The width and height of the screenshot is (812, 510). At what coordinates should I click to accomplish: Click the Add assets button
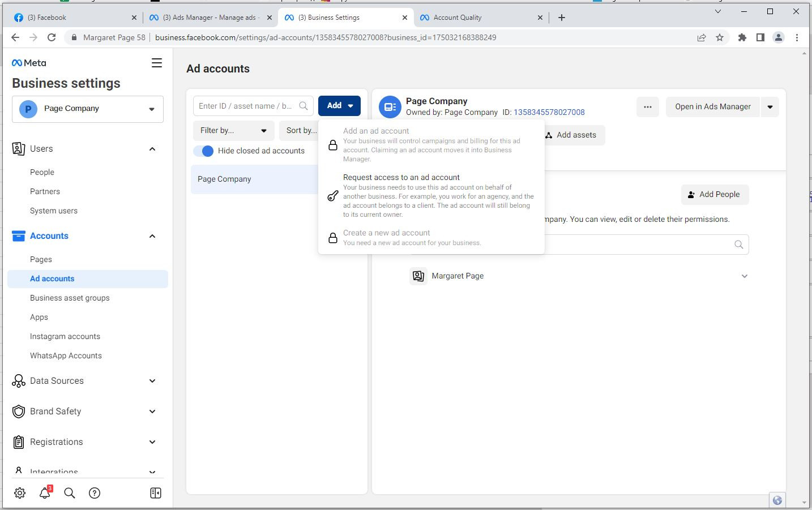point(571,135)
